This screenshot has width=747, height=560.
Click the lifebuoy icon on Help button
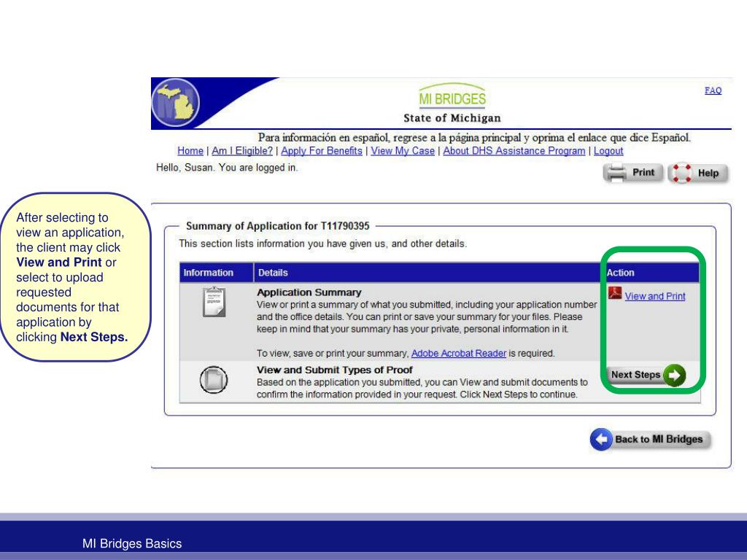[x=681, y=173]
